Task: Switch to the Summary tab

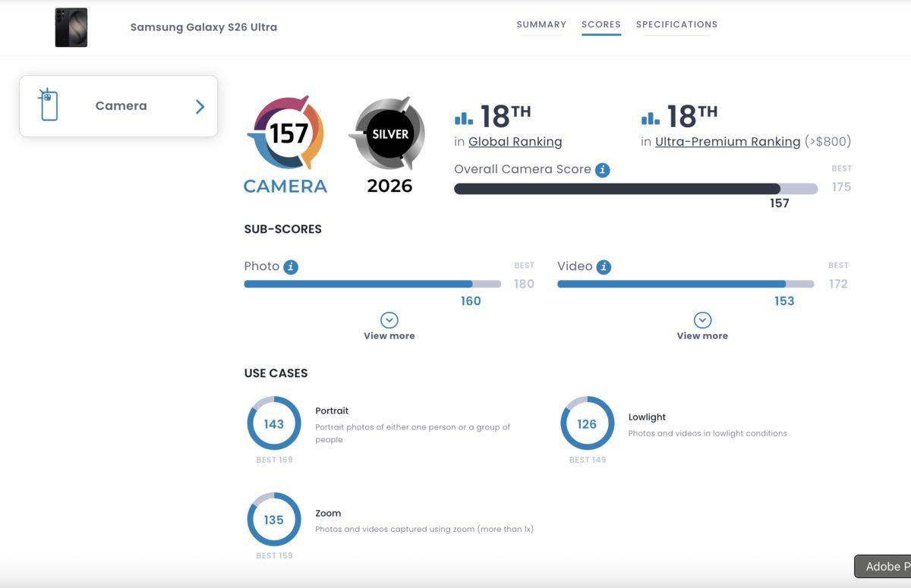Action: pyautogui.click(x=541, y=24)
